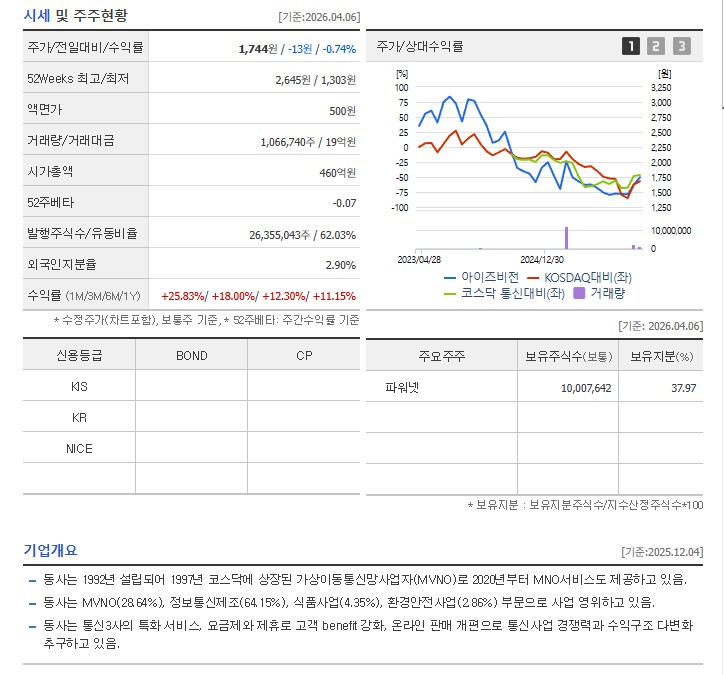The height and width of the screenshot is (675, 724).
Task: Switch chart to view 2 button
Action: click(656, 46)
